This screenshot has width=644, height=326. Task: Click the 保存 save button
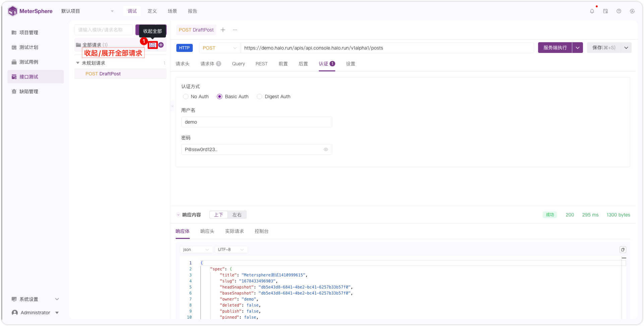604,48
